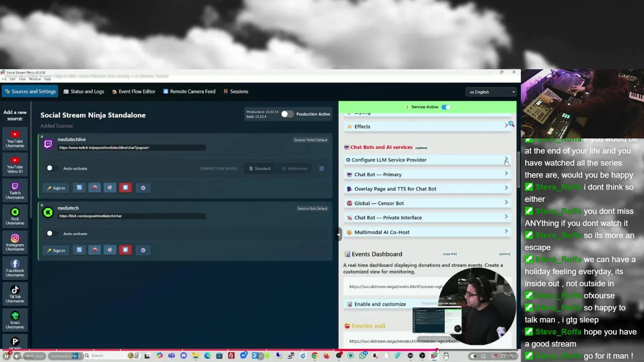Image resolution: width=644 pixels, height=362 pixels.
Task: Click red toolbox-like icon in mediatechlive row
Action: [95, 188]
